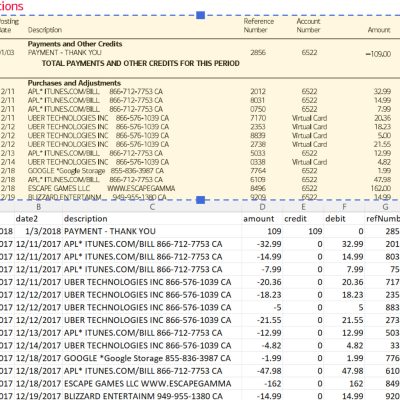Select amount cell -20.36
This screenshot has height=400, width=400.
pyautogui.click(x=262, y=282)
